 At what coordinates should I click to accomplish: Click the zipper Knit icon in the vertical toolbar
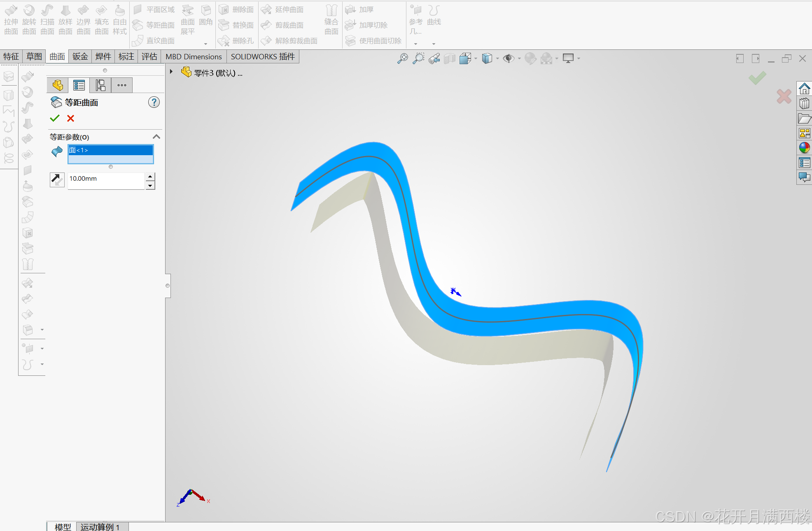coord(28,264)
